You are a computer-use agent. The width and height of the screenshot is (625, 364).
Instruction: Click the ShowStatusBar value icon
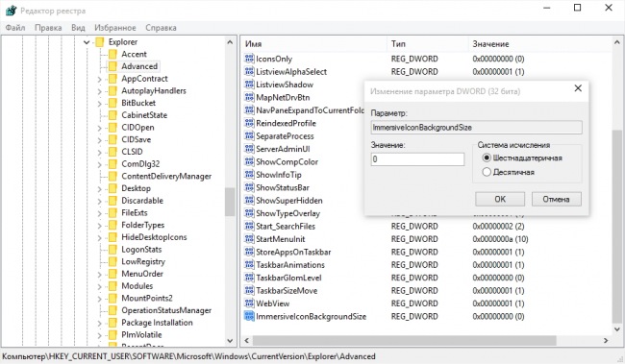[249, 187]
